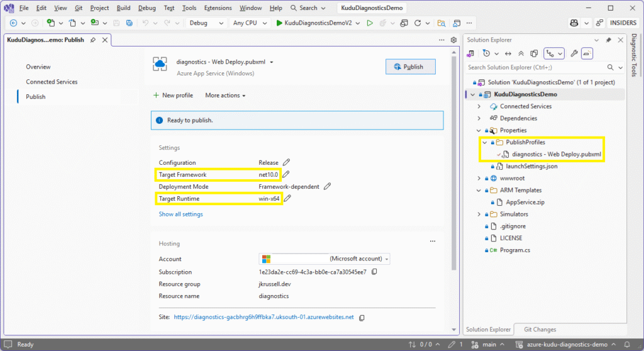Toggle the Solution Explorer auto-hide pin
Viewport: 644px width, 351px height.
[608, 40]
